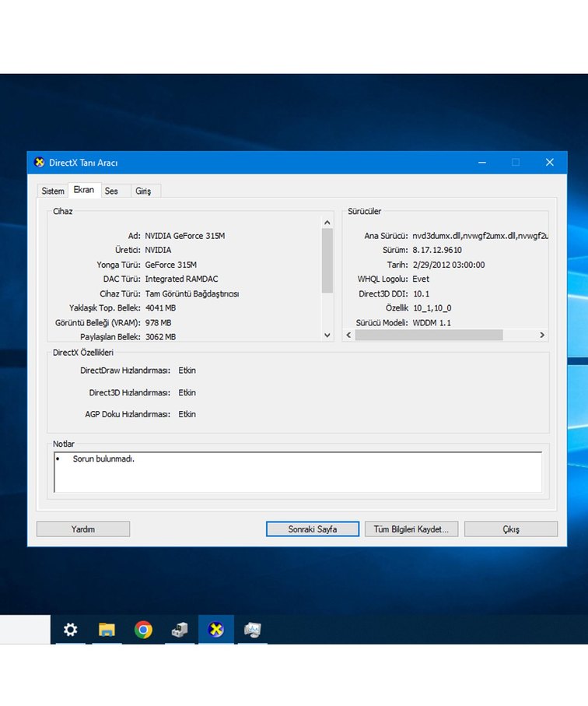588x706 pixels.
Task: Click driver version 8.17.12.9610
Action: coord(437,250)
